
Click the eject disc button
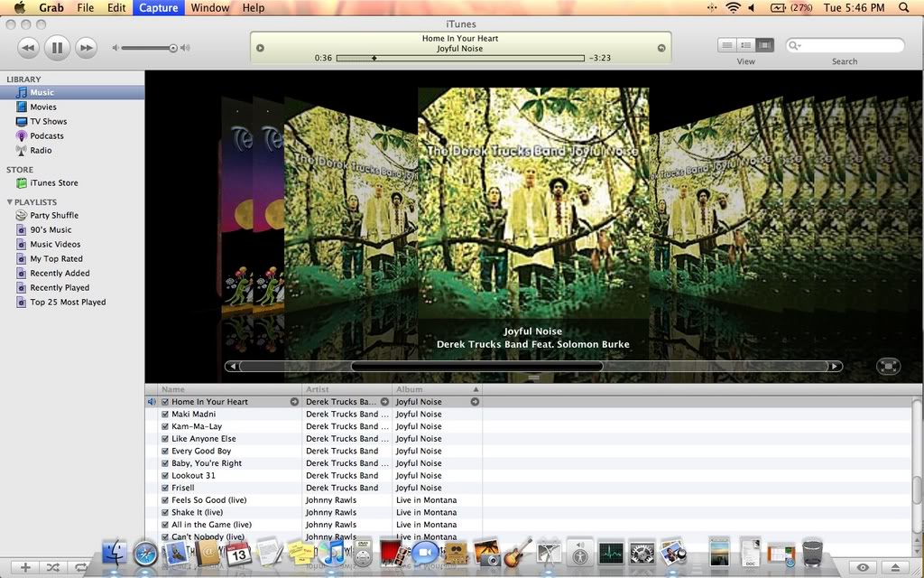895,567
